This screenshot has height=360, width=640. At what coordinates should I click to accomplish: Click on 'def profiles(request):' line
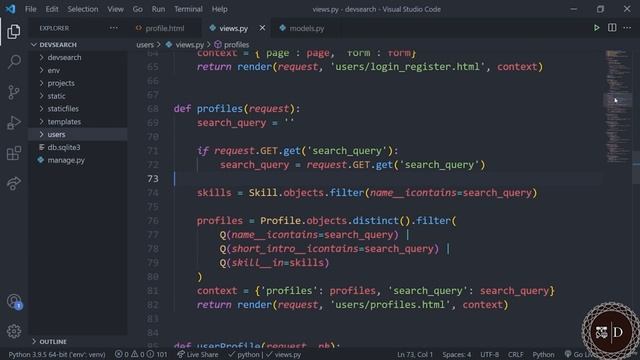237,109
